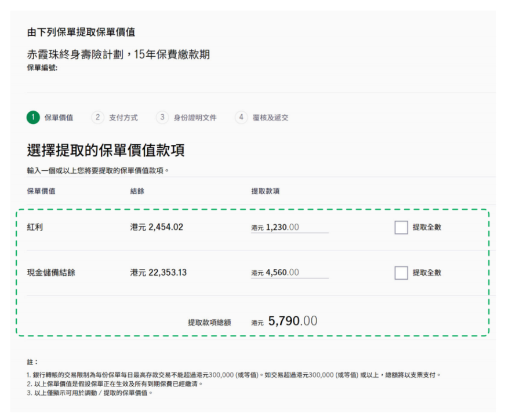Viewport: 505px width, 420px height.
Task: Open the 身份證明文件 step
Action: click(x=195, y=118)
